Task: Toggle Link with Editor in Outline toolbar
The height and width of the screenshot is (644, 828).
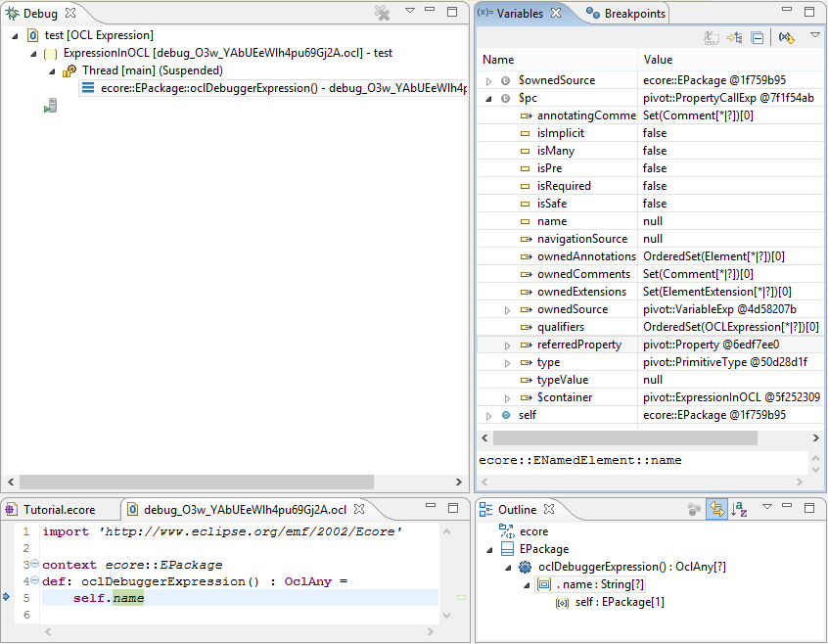Action: pos(716,509)
